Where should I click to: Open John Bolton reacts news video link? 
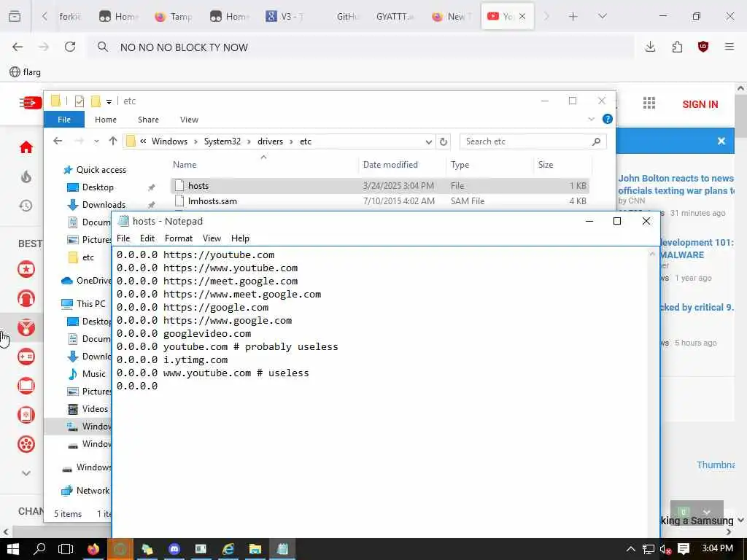(676, 184)
